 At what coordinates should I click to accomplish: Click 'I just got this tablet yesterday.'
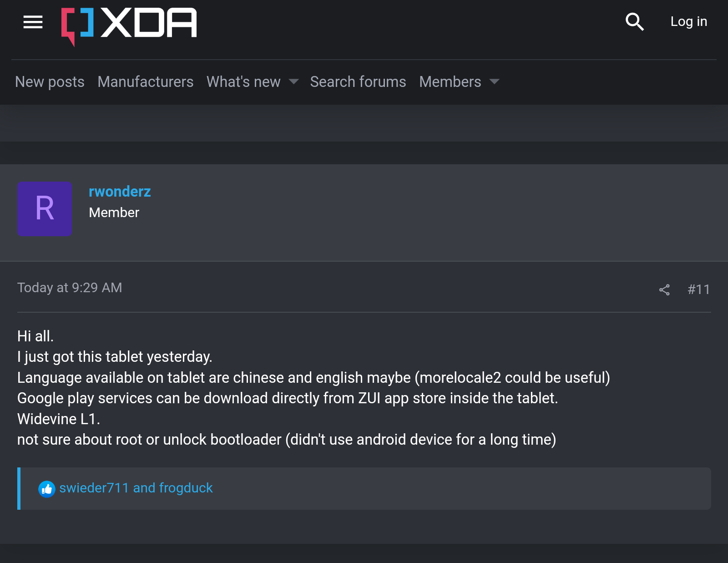pyautogui.click(x=115, y=357)
